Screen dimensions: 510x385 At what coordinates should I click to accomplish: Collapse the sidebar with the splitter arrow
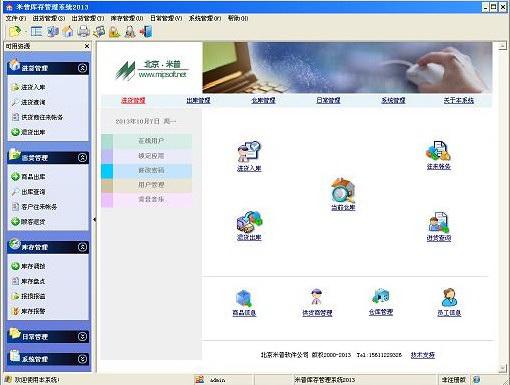click(94, 220)
